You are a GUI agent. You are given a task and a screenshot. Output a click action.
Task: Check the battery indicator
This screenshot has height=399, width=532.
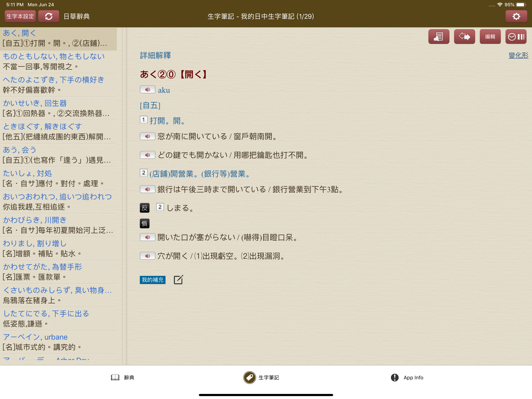pos(521,4)
